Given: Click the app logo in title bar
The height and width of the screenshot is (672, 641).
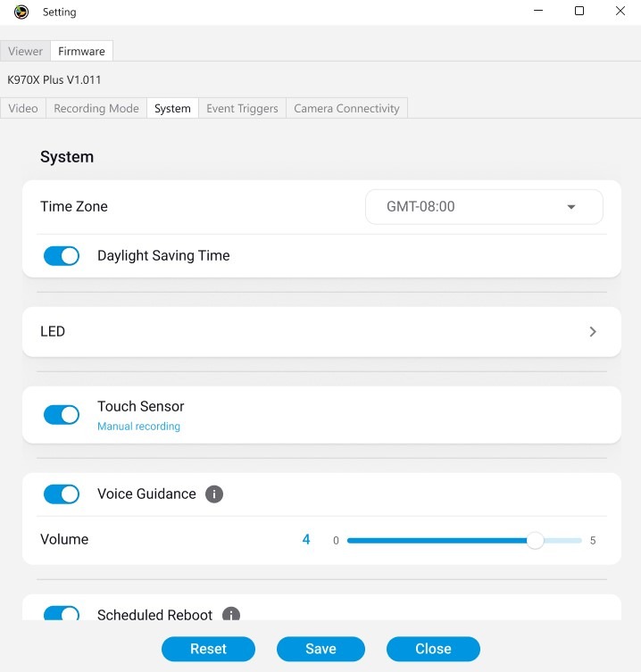Looking at the screenshot, I should pos(21,12).
